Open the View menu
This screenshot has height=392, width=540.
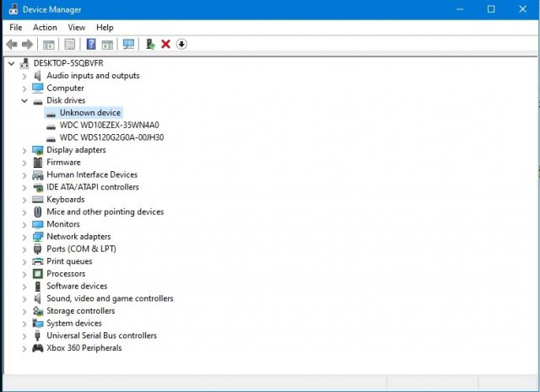tap(77, 28)
